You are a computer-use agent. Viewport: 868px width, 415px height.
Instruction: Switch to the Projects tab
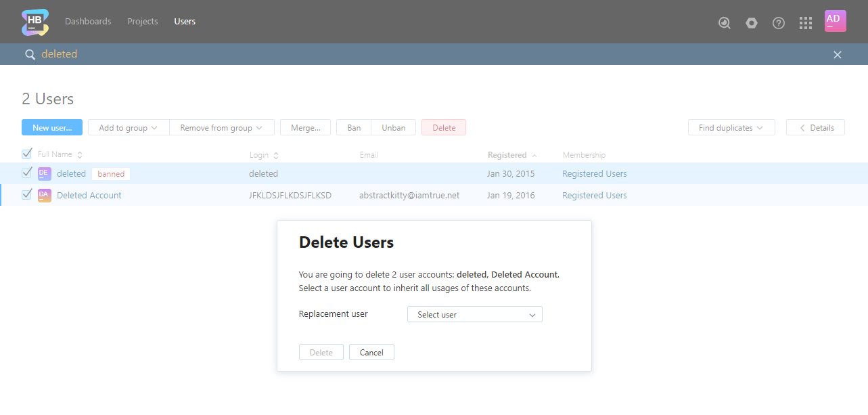coord(142,21)
